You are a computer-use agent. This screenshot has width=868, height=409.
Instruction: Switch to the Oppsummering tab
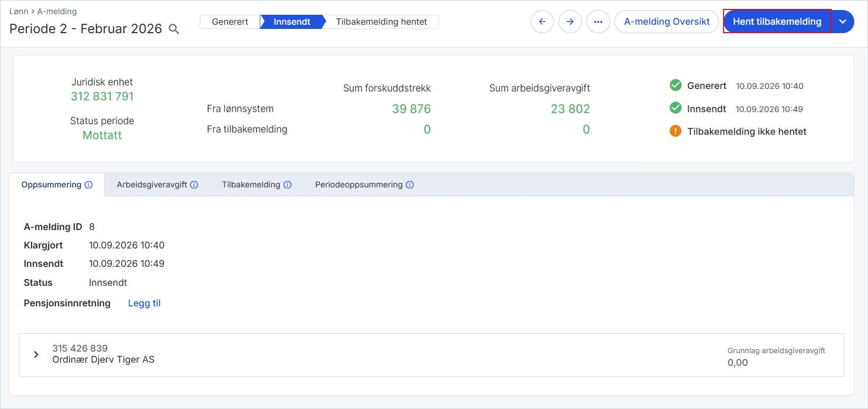pyautogui.click(x=57, y=185)
